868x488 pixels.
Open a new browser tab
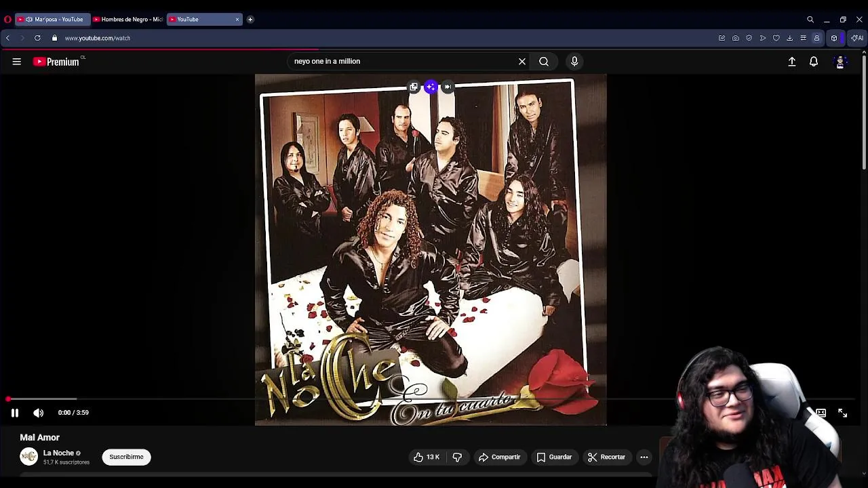[x=250, y=20]
